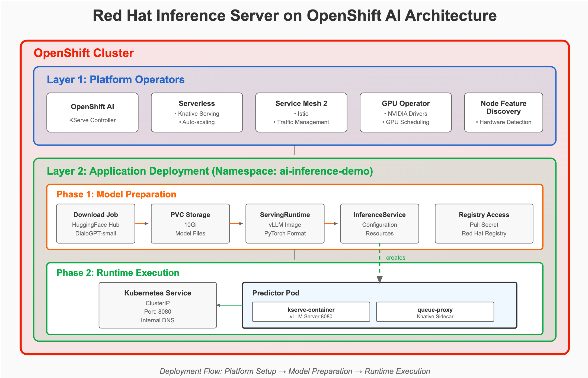Click the Service Mesh 2 box
This screenshot has width=588, height=378.
point(301,112)
